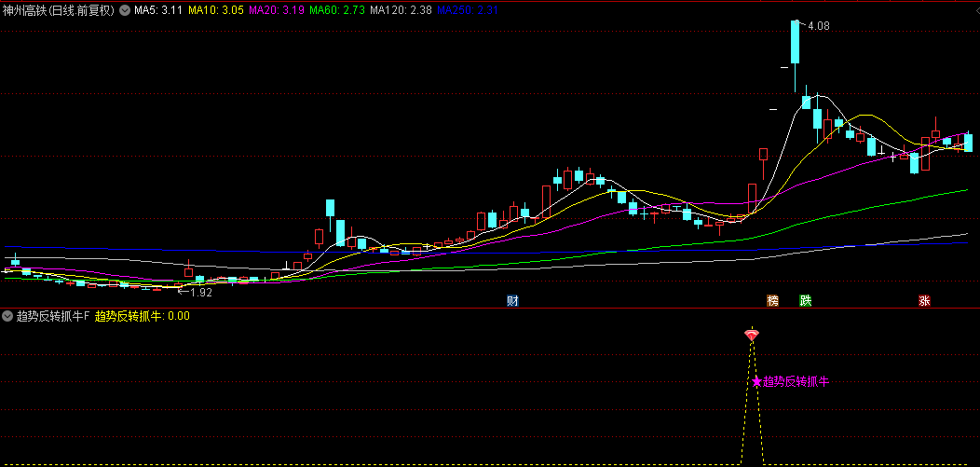The image size is (980, 467).
Task: Click the MA5: 3.11 label
Action: point(158,10)
